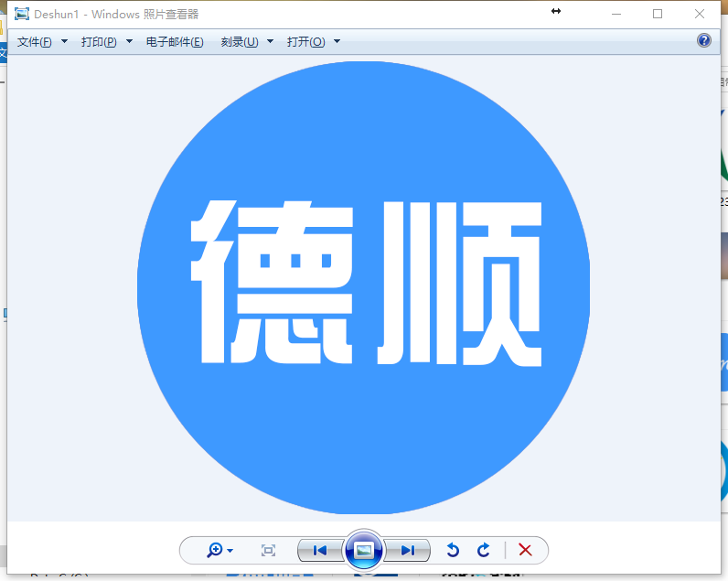Expand the dropdown arrow next to 文件(F)
Screen dimensions: 728x581
pos(65,42)
